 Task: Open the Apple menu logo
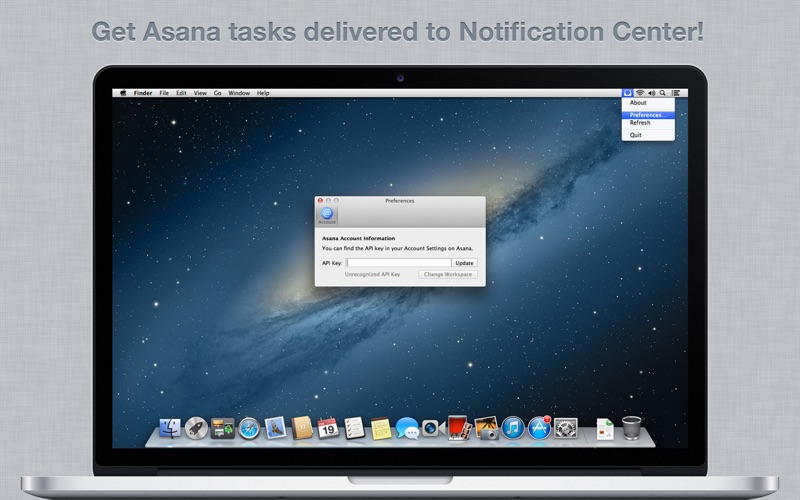[x=123, y=93]
